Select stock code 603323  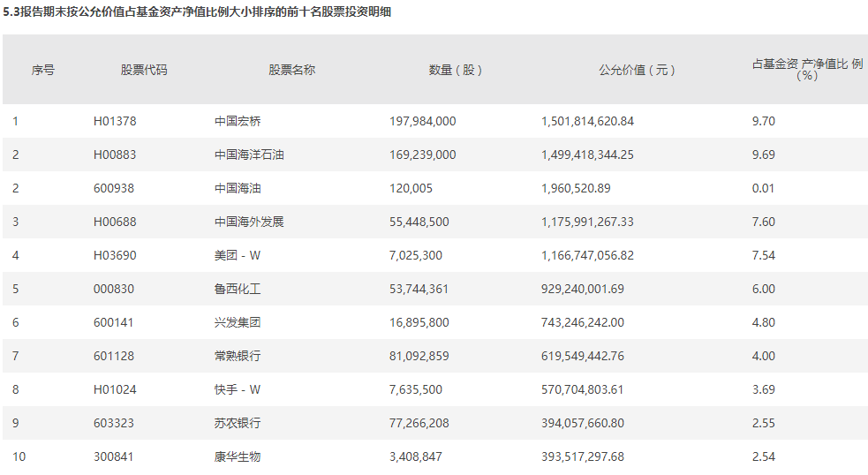[x=114, y=424]
